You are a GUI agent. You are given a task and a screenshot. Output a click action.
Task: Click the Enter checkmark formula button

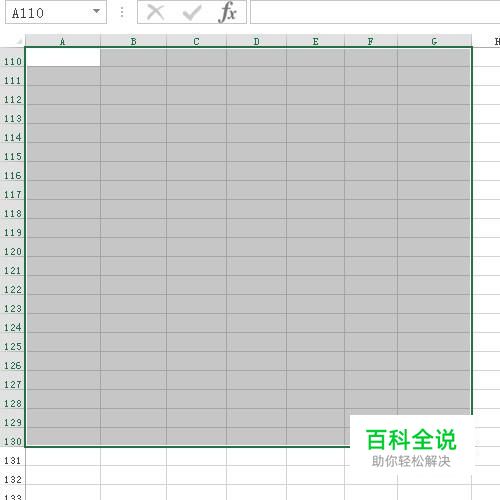(192, 13)
